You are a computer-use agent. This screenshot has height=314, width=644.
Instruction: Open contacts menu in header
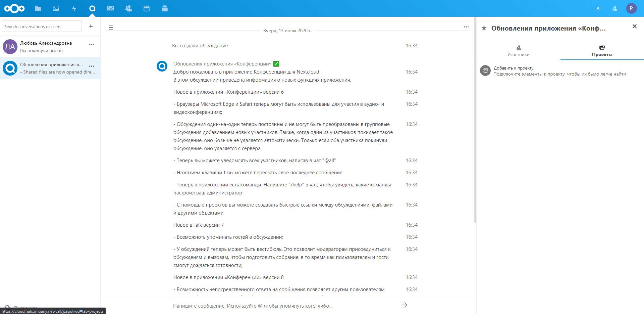click(615, 8)
